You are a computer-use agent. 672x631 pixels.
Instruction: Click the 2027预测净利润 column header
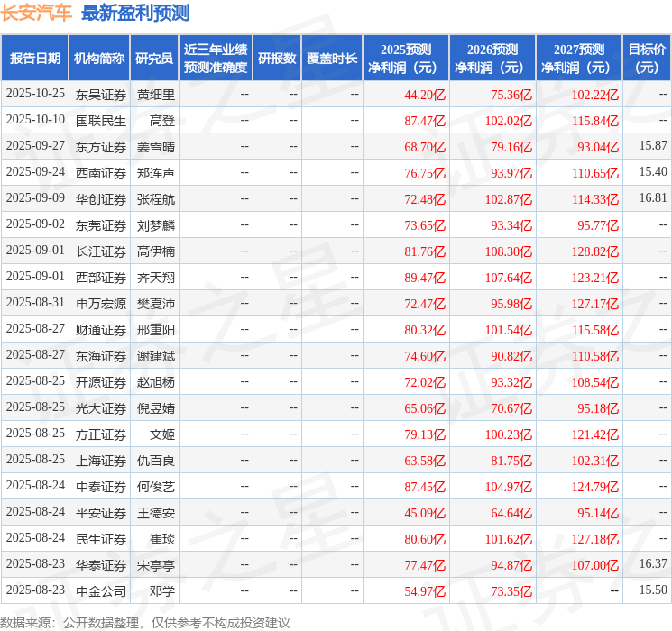[579, 59]
